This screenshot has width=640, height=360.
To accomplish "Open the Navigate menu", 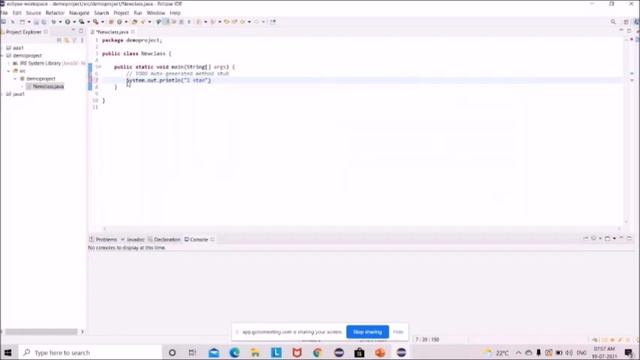I will [79, 13].
